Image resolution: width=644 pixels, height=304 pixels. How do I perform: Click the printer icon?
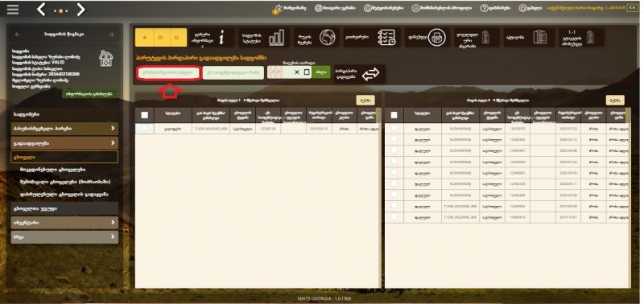click(436, 38)
